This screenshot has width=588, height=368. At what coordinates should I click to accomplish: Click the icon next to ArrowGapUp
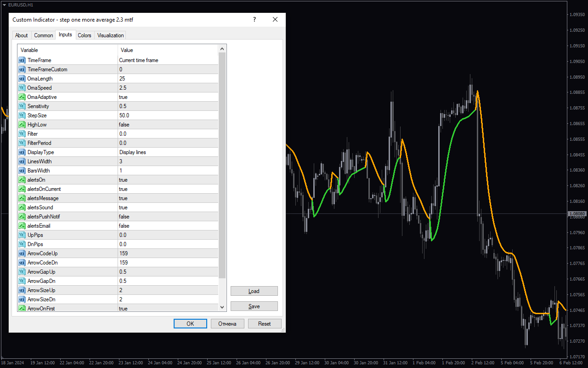point(22,272)
